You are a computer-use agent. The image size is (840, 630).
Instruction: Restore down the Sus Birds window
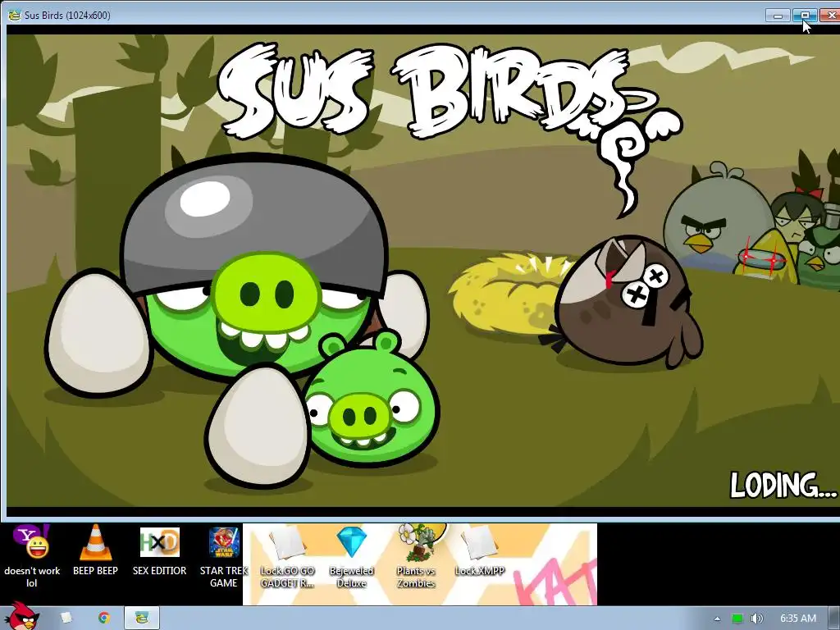point(805,16)
